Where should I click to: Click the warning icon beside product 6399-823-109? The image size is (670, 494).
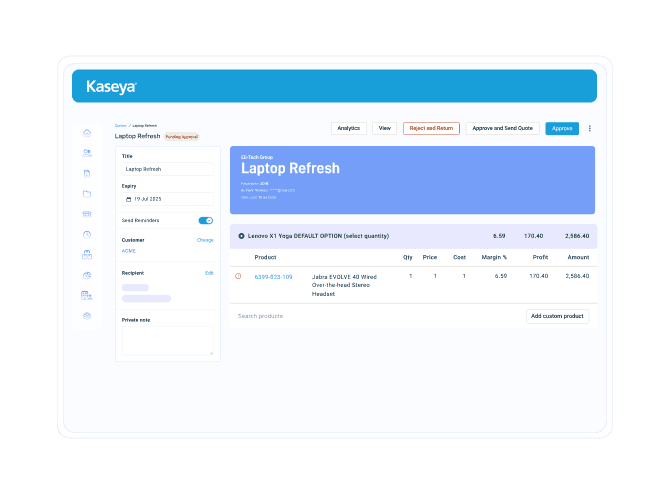click(x=238, y=276)
